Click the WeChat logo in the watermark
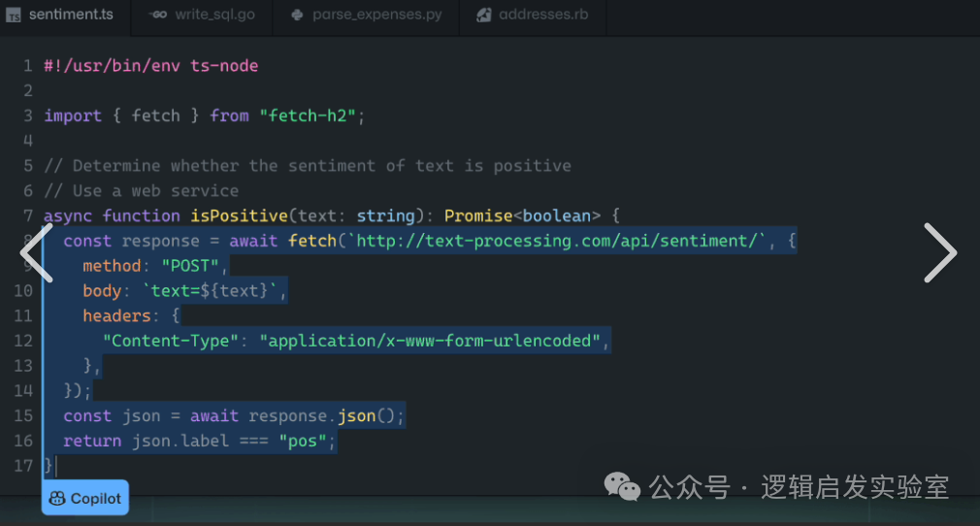This screenshot has height=526, width=980. (623, 486)
